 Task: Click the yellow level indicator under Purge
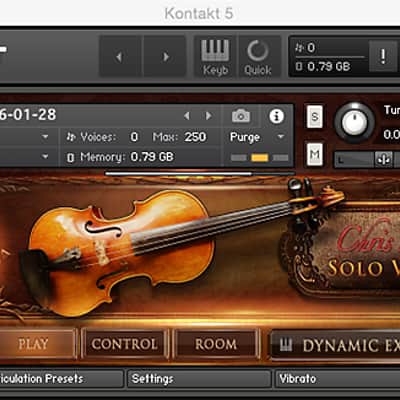point(260,158)
